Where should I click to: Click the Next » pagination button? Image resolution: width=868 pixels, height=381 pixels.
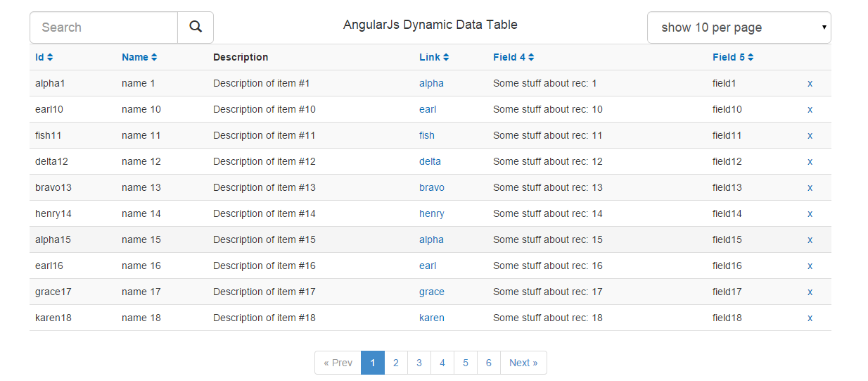tap(523, 363)
